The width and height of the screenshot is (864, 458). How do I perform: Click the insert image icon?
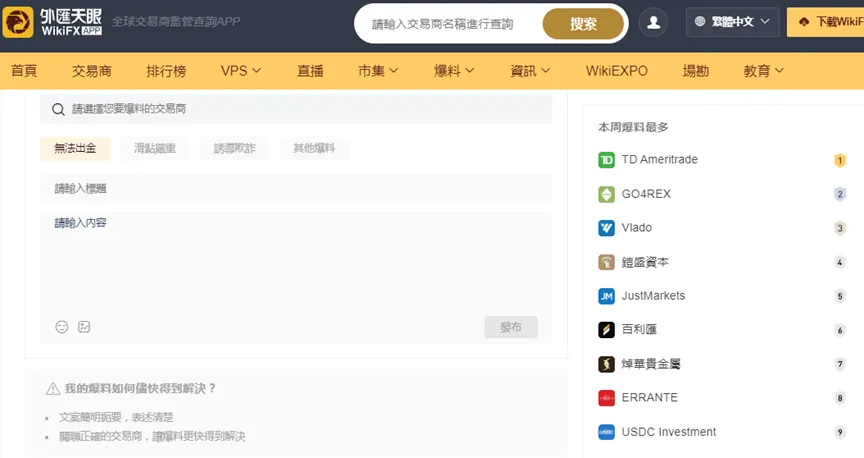pos(84,327)
